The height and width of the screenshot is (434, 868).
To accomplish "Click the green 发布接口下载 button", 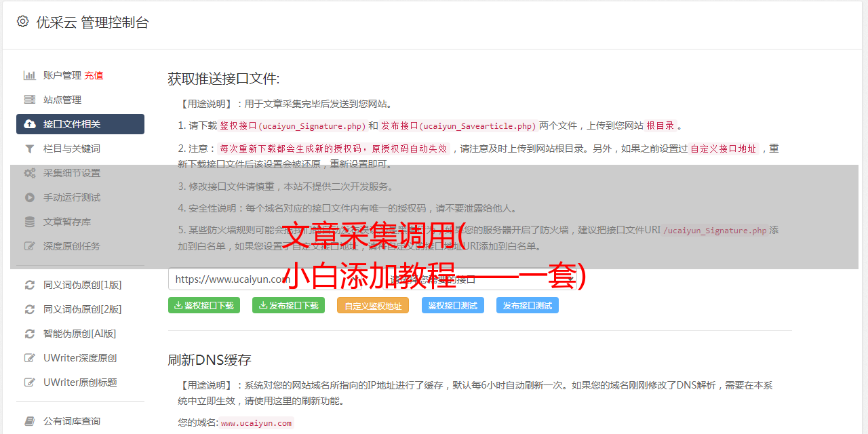I will tap(289, 305).
